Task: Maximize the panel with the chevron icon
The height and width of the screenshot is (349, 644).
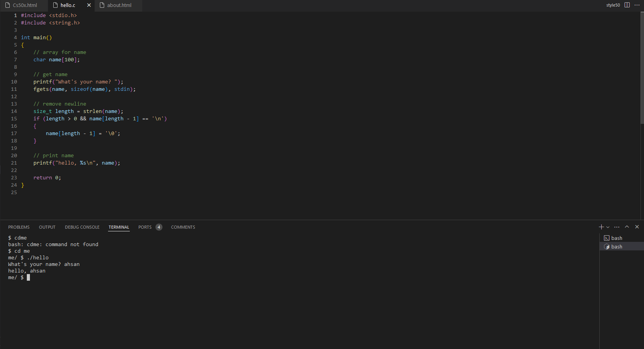Action: pyautogui.click(x=627, y=227)
